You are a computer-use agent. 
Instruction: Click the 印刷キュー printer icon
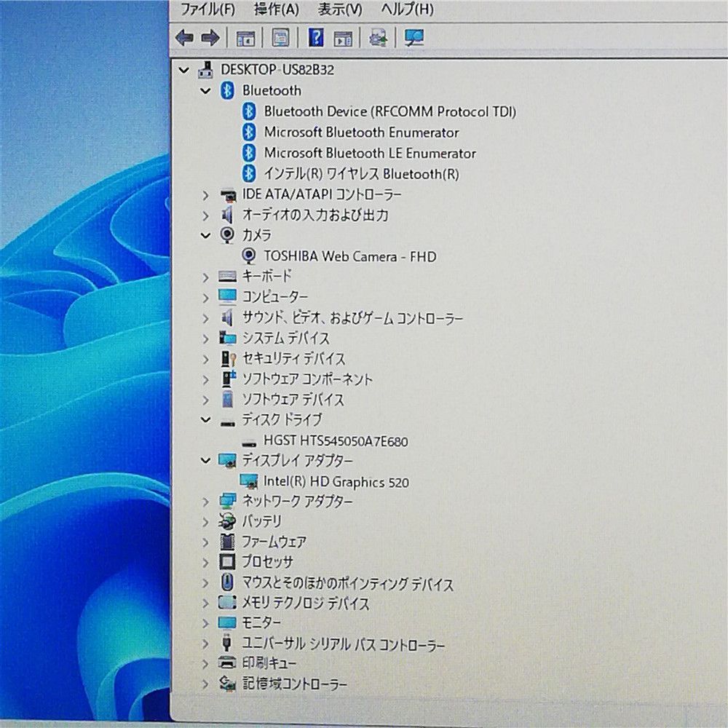tap(227, 663)
